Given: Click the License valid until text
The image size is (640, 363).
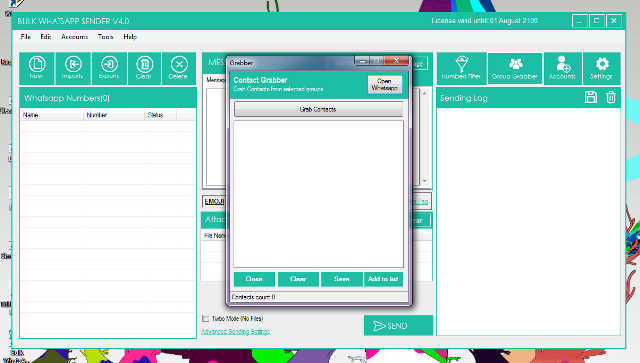Looking at the screenshot, I should (x=484, y=20).
